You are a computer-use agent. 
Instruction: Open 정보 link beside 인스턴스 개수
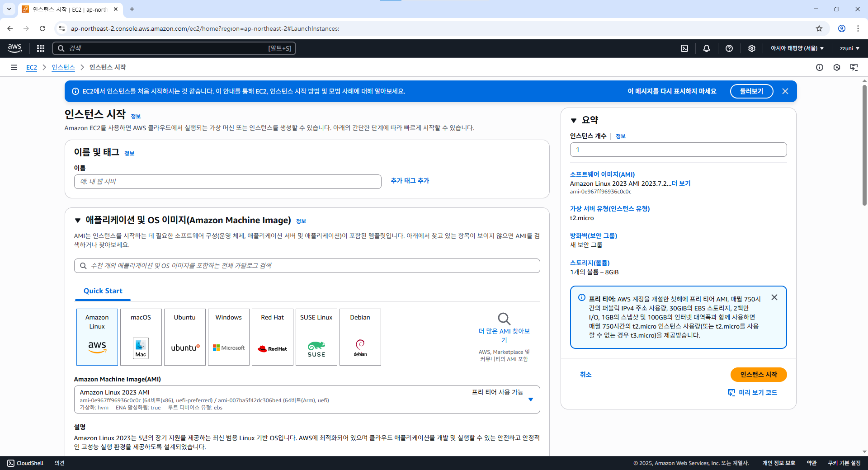(621, 136)
